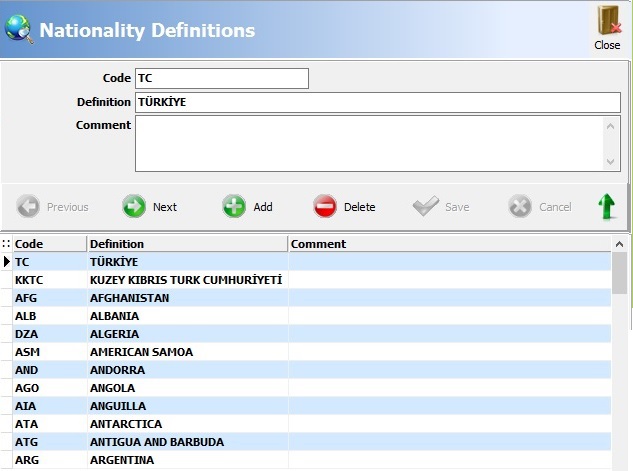The height and width of the screenshot is (471, 633).
Task: Click the grayed Previous arrow icon
Action: (x=28, y=206)
